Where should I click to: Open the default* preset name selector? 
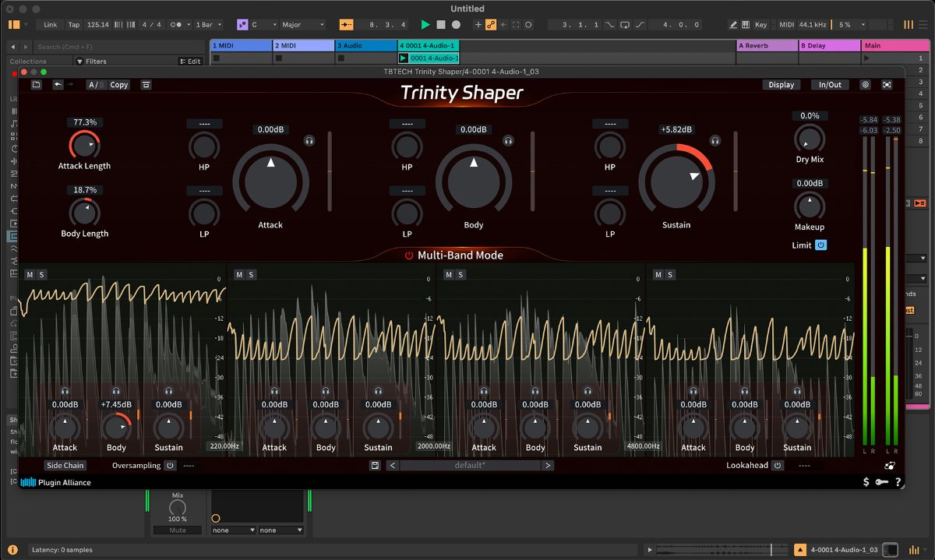[x=470, y=465]
